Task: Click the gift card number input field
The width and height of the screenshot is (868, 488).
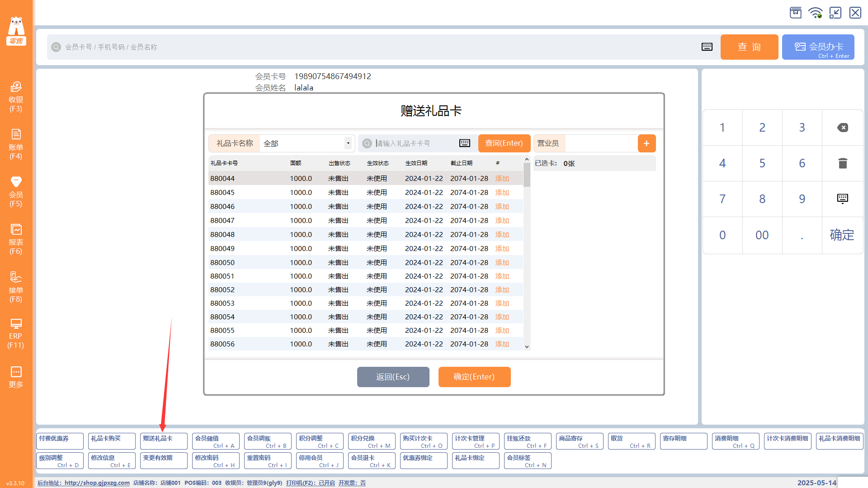Action: pyautogui.click(x=415, y=143)
